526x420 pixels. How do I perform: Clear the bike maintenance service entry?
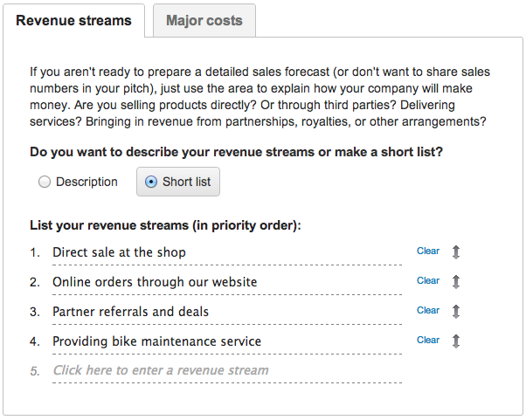[428, 340]
